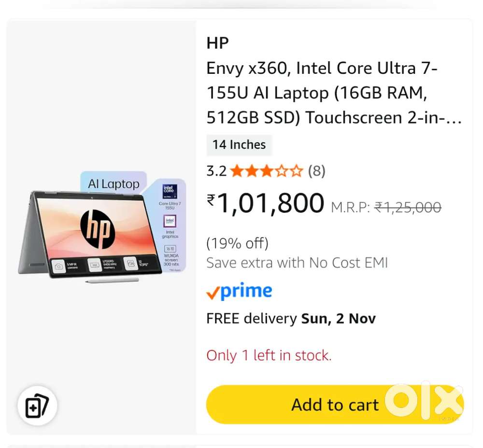This screenshot has height=448, width=483.
Task: Click the black HP logo on screen
Action: click(98, 229)
